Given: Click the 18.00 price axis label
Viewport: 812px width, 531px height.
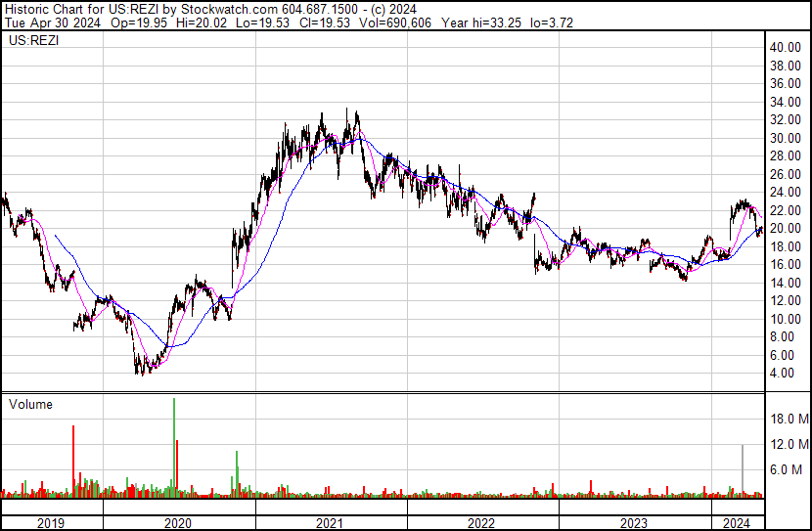Looking at the screenshot, I should pos(785,246).
